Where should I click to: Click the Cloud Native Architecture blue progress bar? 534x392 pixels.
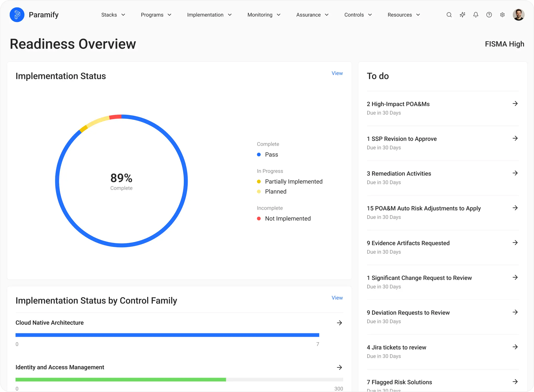167,335
